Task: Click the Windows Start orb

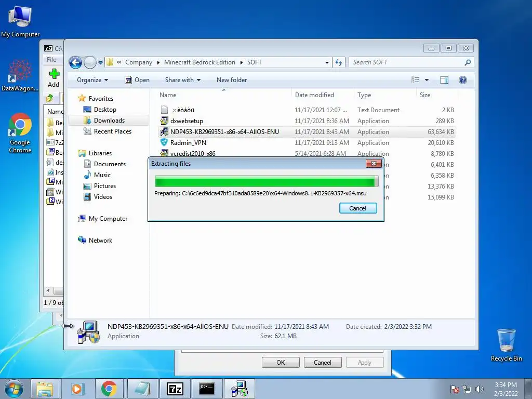Action: pyautogui.click(x=14, y=389)
